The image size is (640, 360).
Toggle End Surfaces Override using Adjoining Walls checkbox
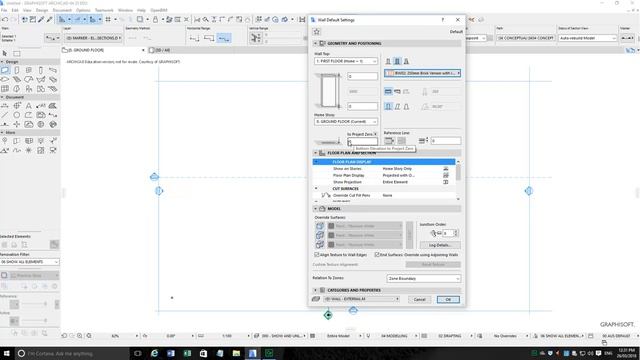(377, 255)
